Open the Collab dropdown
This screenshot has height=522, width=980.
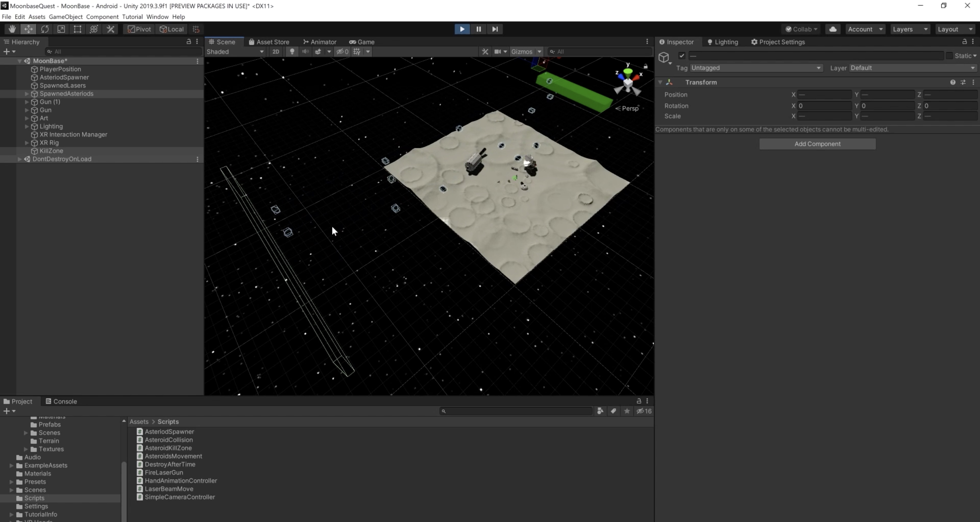point(801,29)
